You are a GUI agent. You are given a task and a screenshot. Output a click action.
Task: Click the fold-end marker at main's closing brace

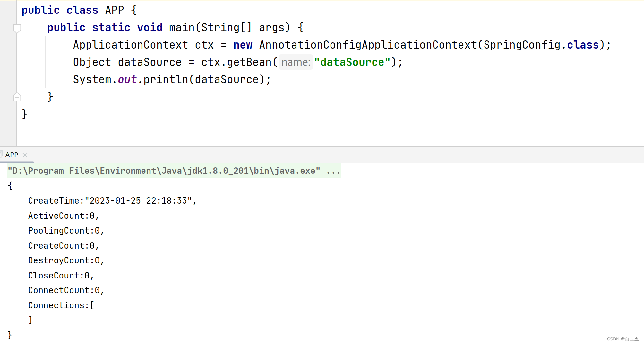point(17,97)
